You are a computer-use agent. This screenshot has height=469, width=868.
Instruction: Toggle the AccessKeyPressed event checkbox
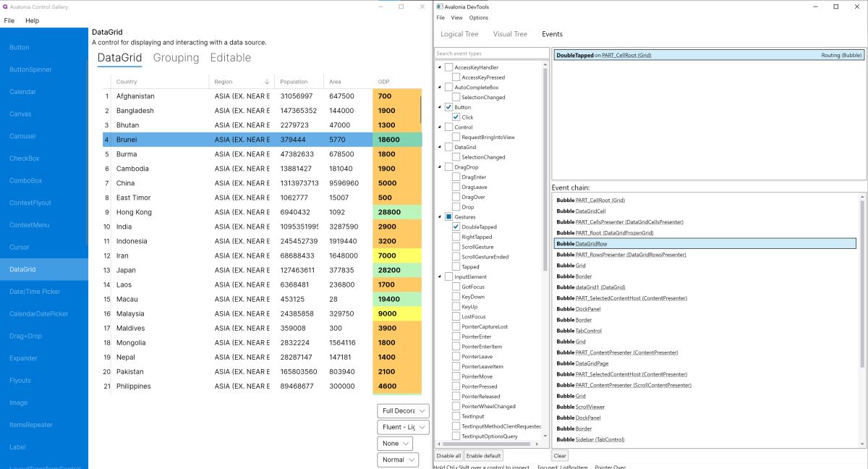pos(456,77)
